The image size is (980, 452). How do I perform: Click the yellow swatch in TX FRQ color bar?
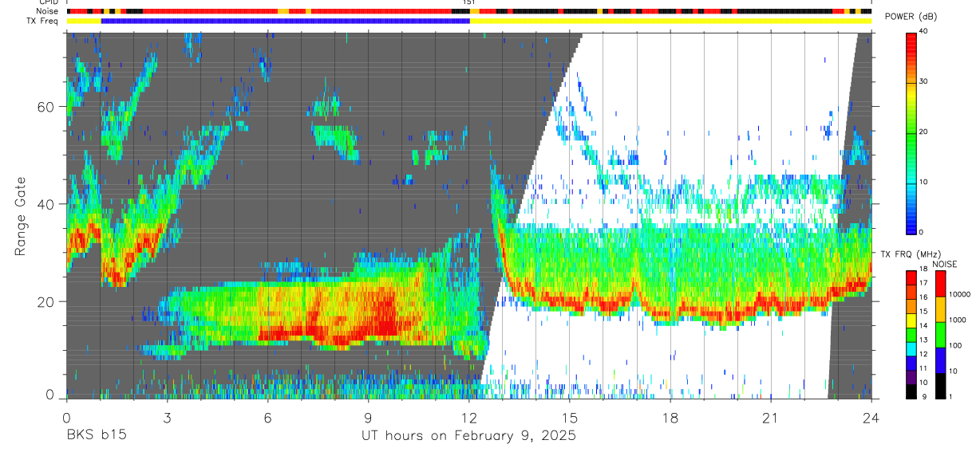(x=911, y=320)
